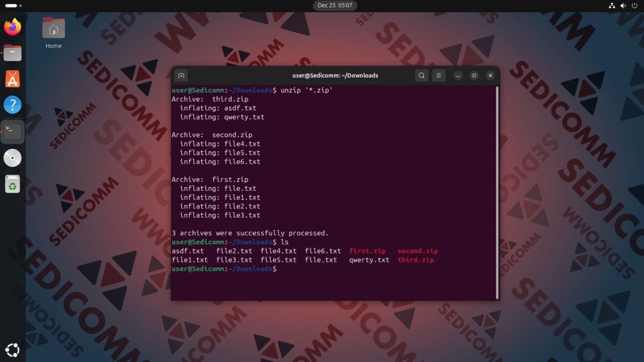This screenshot has height=362, width=644.
Task: Click the terminal search icon
Action: 422,75
